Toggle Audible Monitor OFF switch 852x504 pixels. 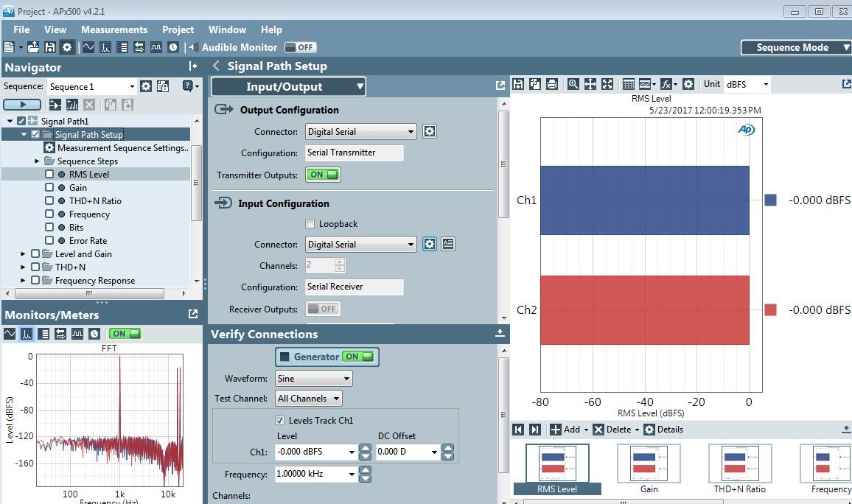pos(300,47)
